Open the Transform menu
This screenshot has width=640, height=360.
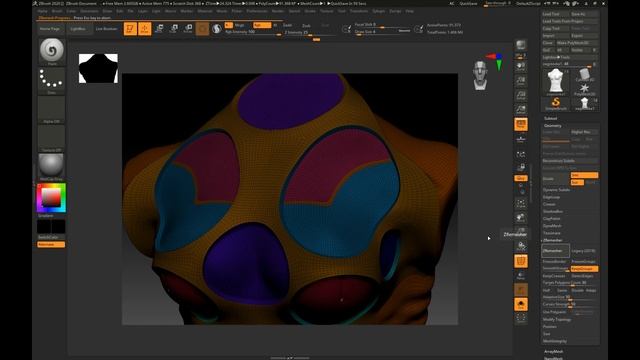point(358,11)
